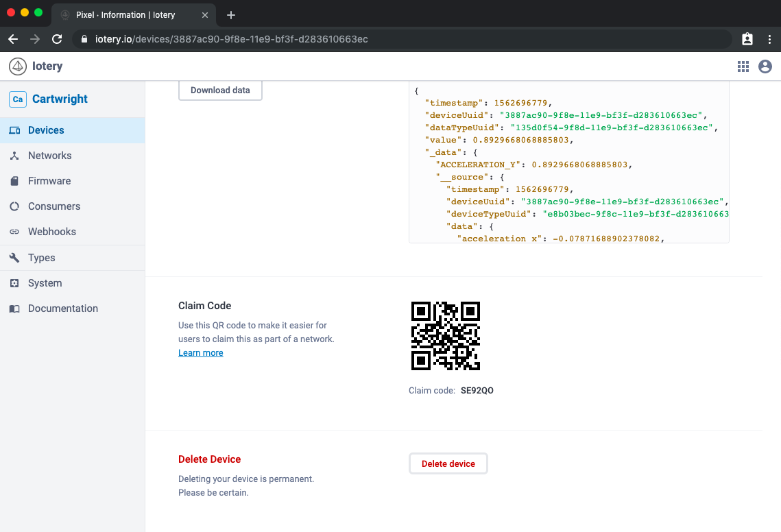Click the Iotery logo icon
The width and height of the screenshot is (781, 532).
coord(18,66)
